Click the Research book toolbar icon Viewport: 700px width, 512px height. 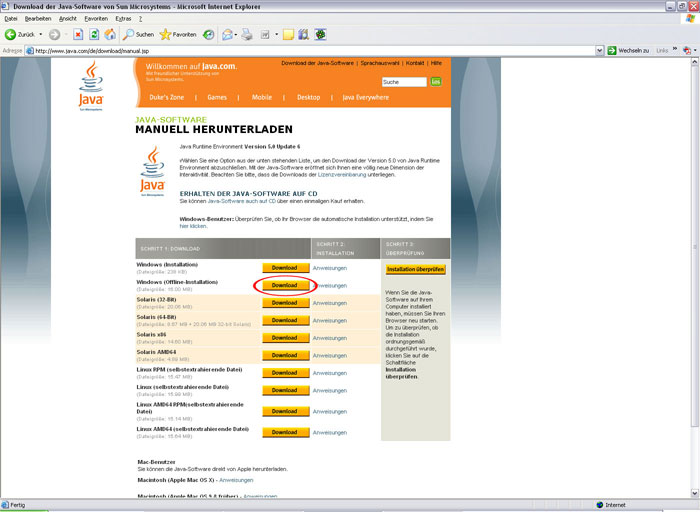point(304,34)
